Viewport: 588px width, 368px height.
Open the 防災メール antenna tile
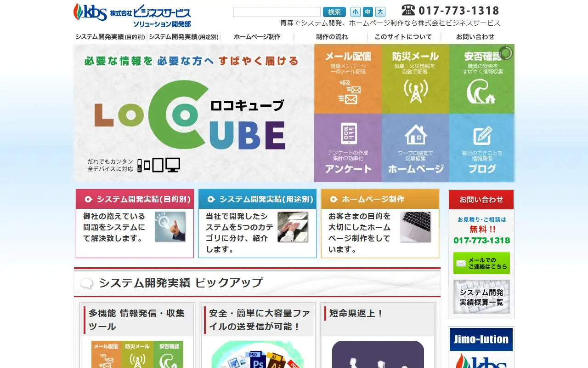pos(415,79)
